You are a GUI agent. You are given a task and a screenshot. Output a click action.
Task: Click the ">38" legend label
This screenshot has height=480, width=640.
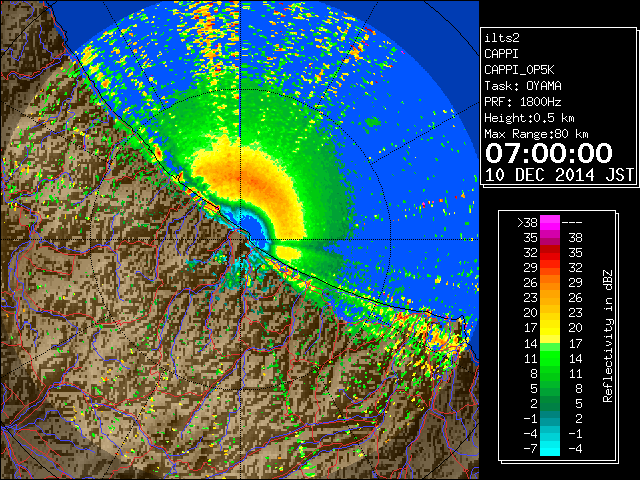point(527,223)
